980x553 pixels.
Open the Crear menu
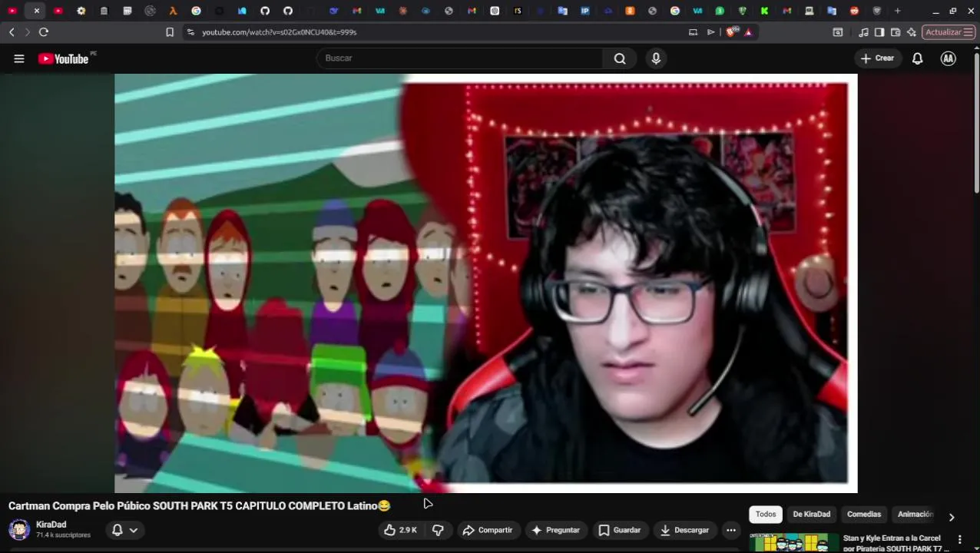click(877, 58)
